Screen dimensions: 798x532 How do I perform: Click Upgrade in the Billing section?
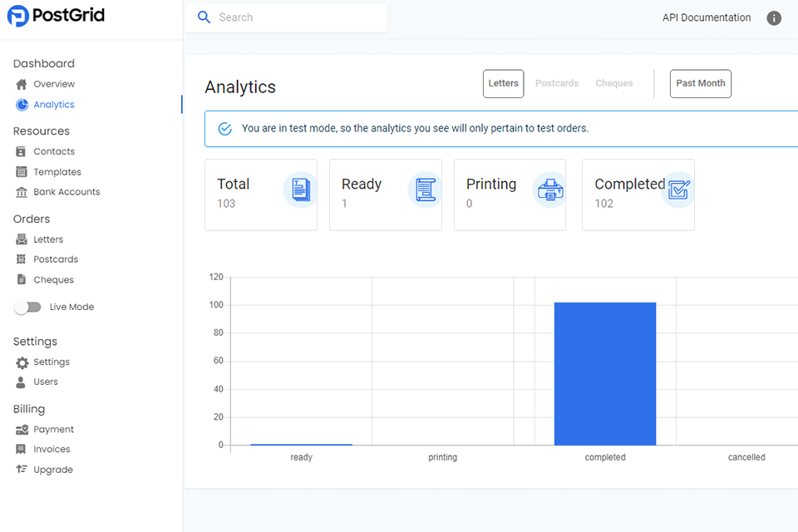[x=52, y=470]
